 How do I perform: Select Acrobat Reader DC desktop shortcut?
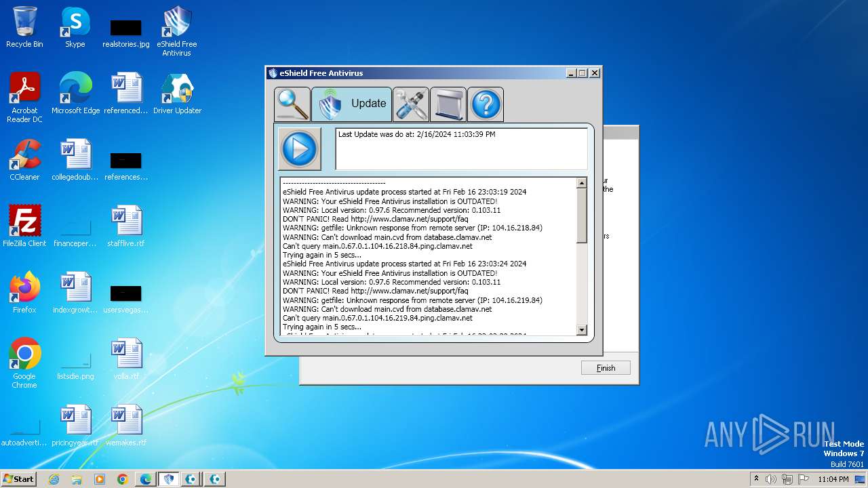pos(24,98)
